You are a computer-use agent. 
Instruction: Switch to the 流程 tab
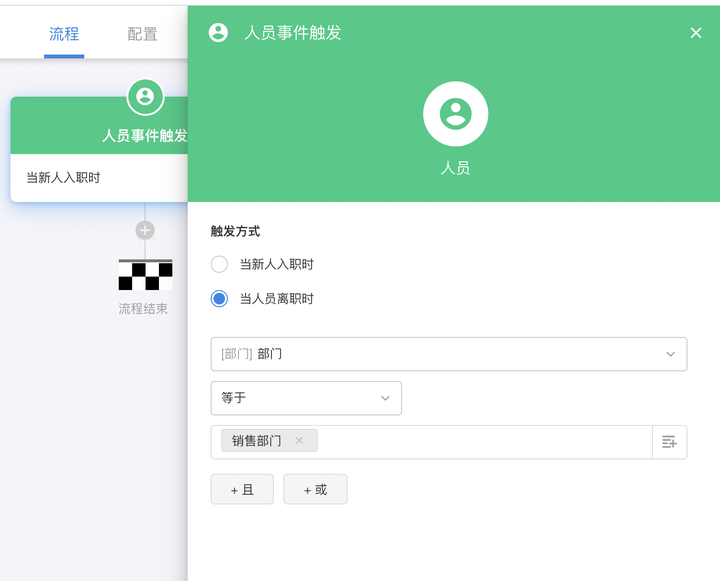tap(64, 34)
